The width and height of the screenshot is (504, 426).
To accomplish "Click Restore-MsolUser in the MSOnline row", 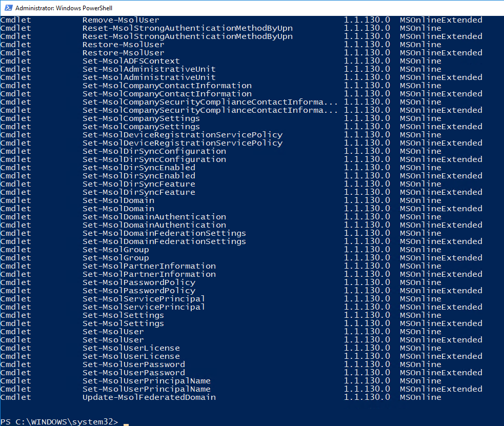I will point(123,45).
